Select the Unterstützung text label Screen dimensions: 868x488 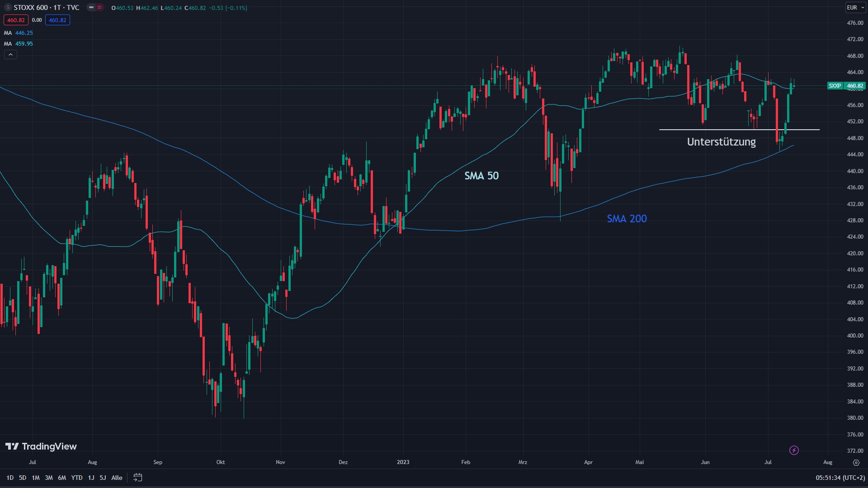coord(721,142)
